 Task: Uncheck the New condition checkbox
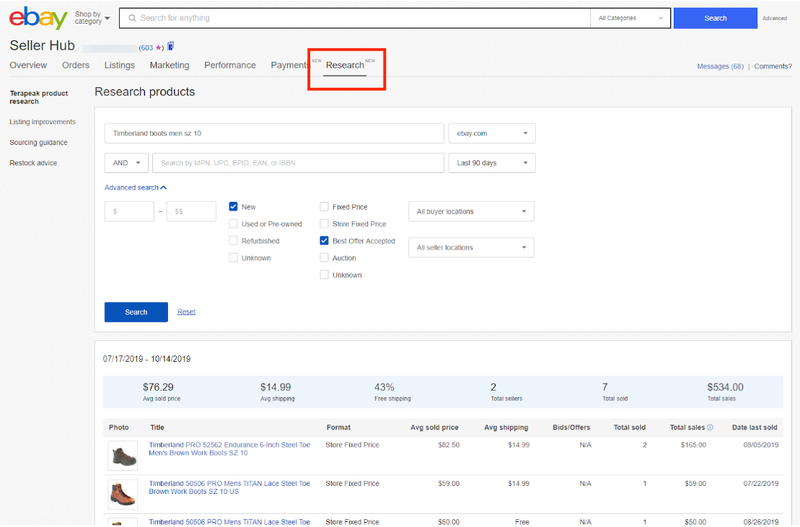click(x=233, y=207)
